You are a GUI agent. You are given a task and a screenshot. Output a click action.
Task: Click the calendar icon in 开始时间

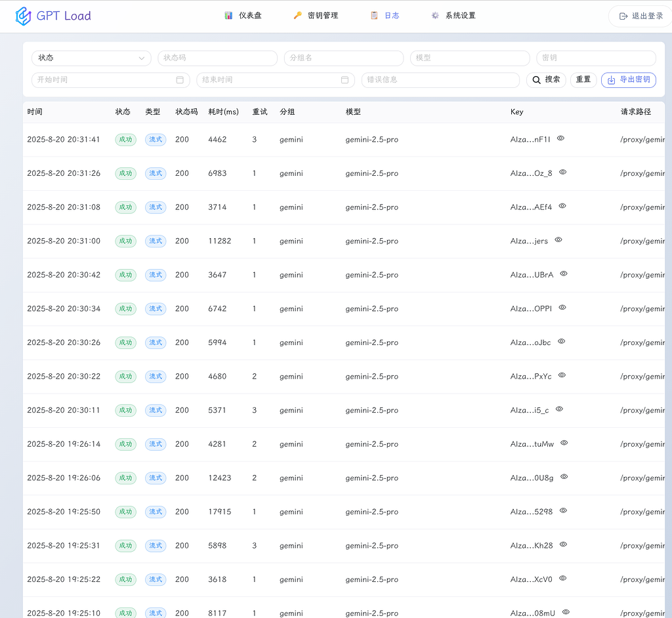[x=180, y=80]
